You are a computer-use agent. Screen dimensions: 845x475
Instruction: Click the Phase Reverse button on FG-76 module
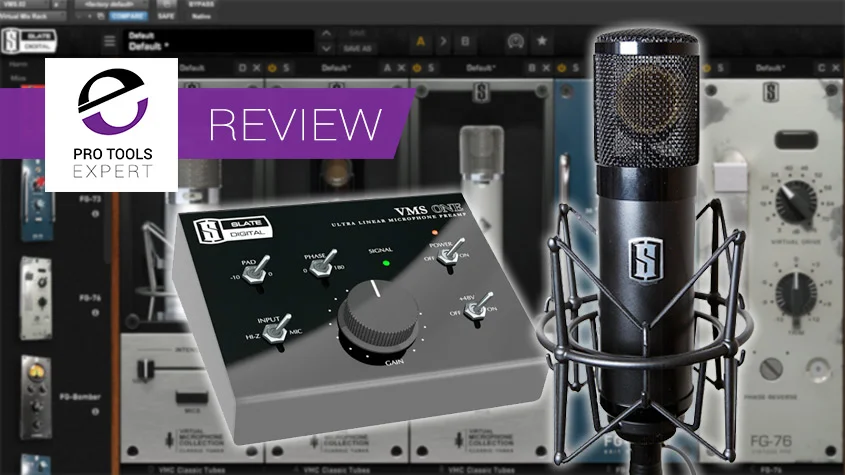tap(771, 369)
